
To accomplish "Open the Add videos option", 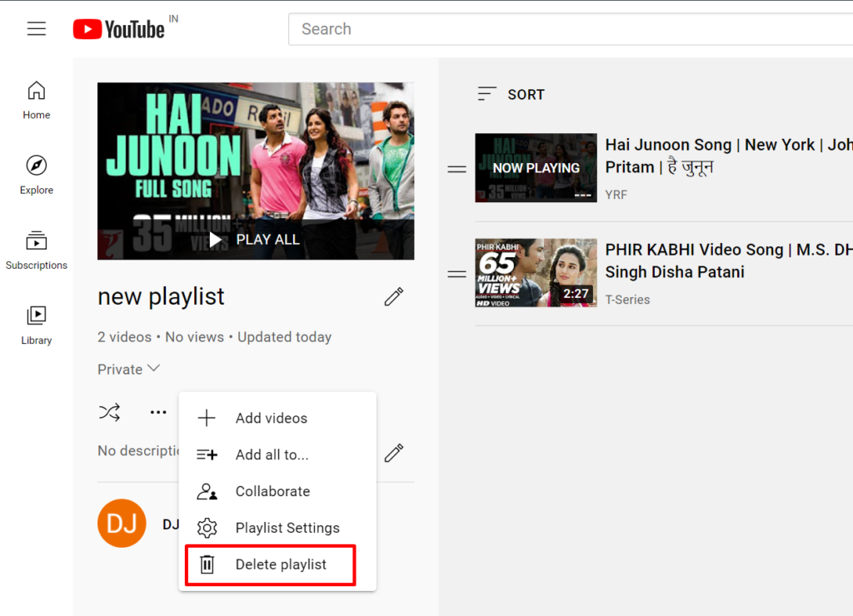I will 272,418.
